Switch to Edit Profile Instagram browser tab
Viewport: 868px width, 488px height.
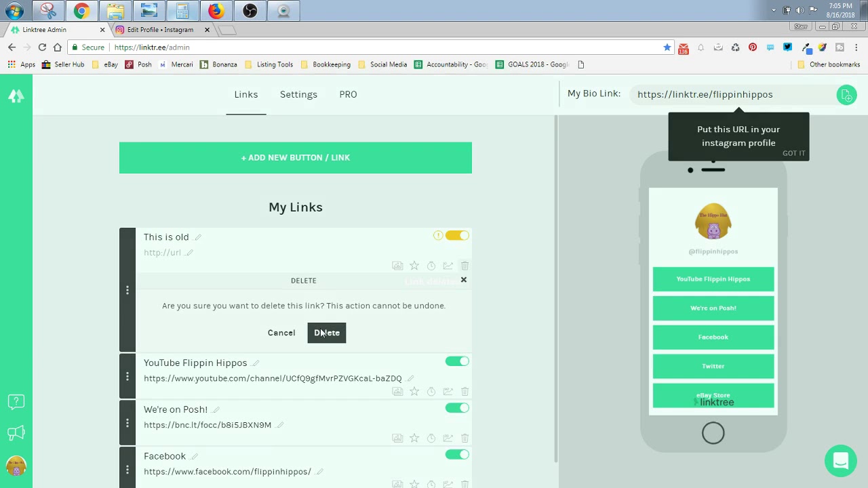(161, 30)
